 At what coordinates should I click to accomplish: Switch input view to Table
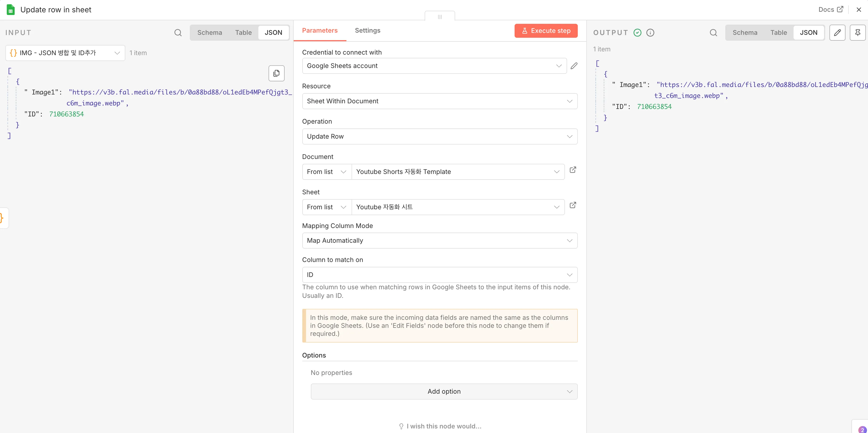click(243, 33)
